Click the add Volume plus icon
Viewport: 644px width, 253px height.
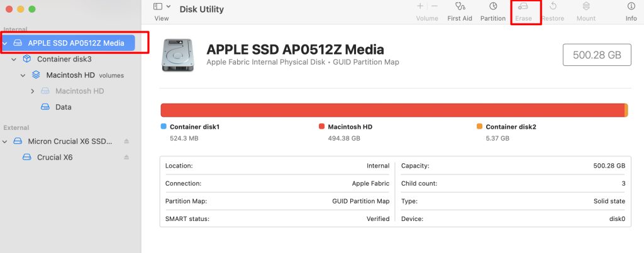tap(420, 6)
